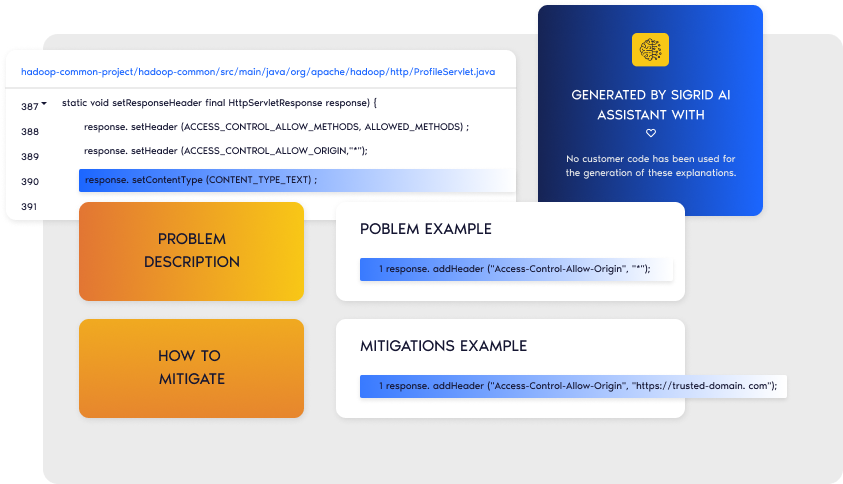Collapse the code fold arrow at line 387
The height and width of the screenshot is (484, 843).
click(x=44, y=103)
